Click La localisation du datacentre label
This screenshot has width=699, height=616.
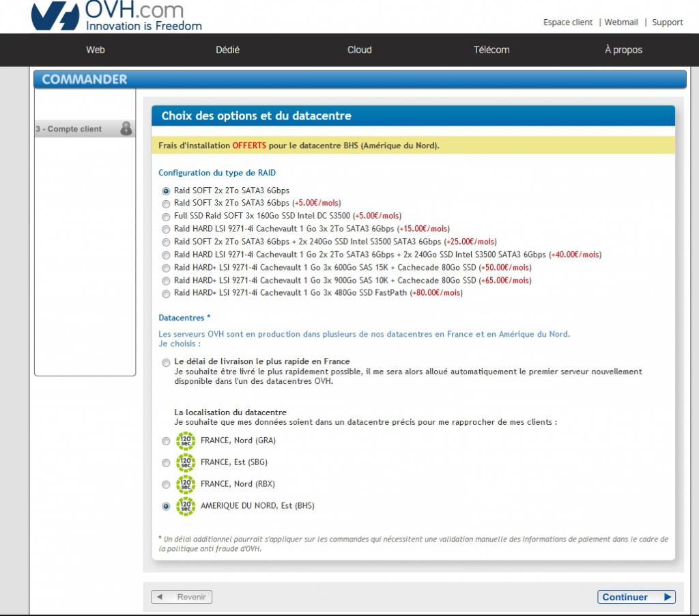(x=230, y=412)
